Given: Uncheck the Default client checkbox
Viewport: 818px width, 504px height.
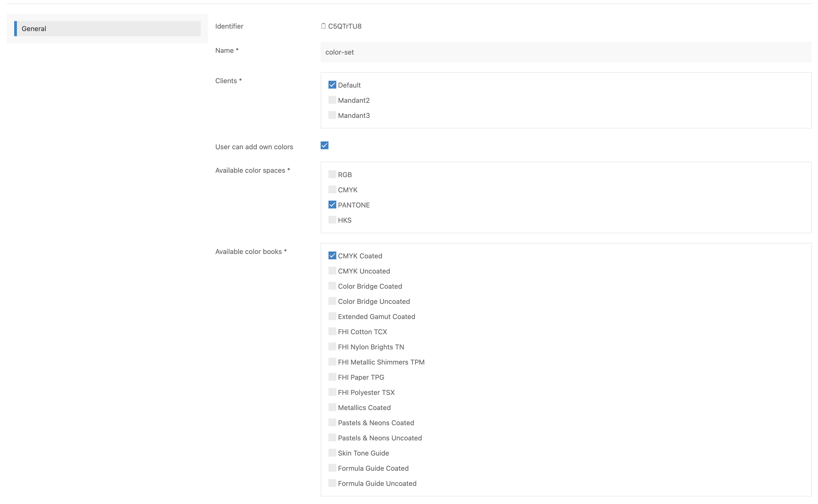Looking at the screenshot, I should click(x=332, y=85).
